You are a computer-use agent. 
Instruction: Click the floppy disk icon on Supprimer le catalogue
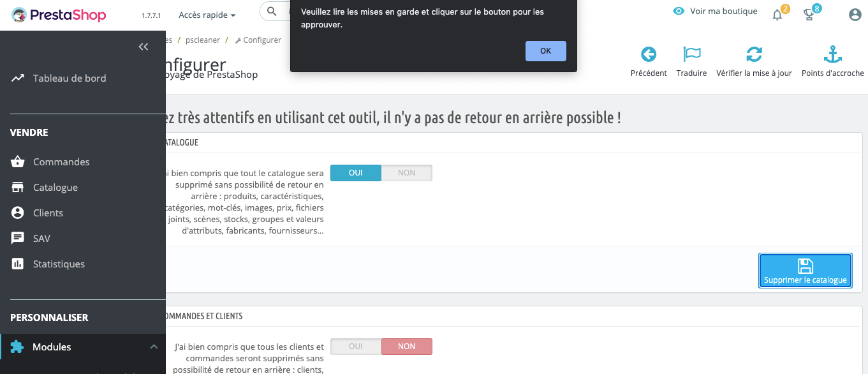click(x=805, y=266)
